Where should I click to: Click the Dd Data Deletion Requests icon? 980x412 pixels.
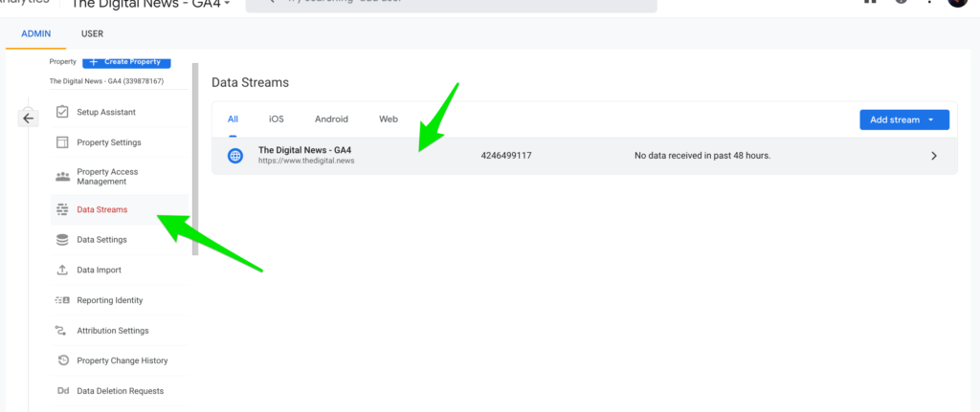pos(63,391)
